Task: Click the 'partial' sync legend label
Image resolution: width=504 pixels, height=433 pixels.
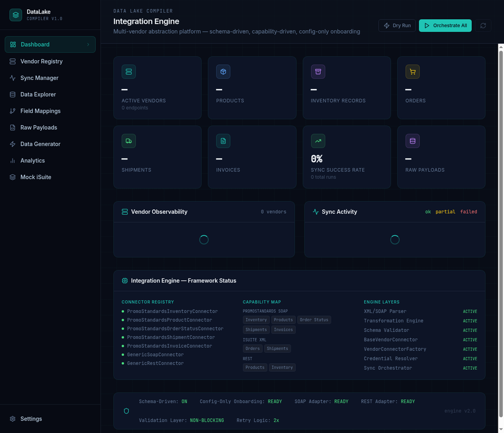Action: [x=445, y=212]
